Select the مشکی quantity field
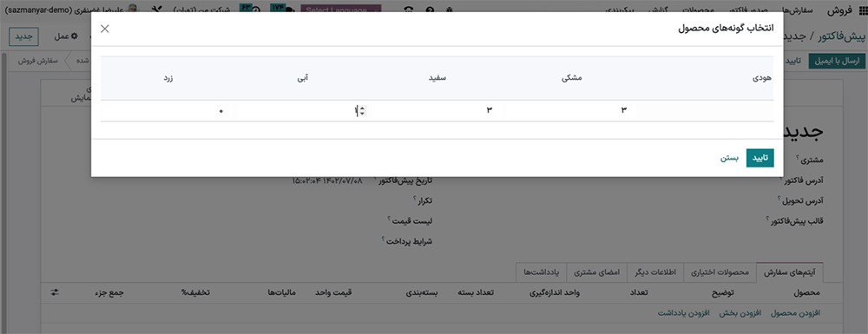The width and height of the screenshot is (868, 334). 571,110
